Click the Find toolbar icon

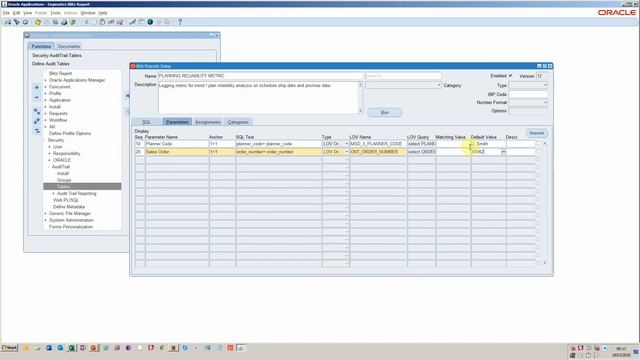point(17,22)
